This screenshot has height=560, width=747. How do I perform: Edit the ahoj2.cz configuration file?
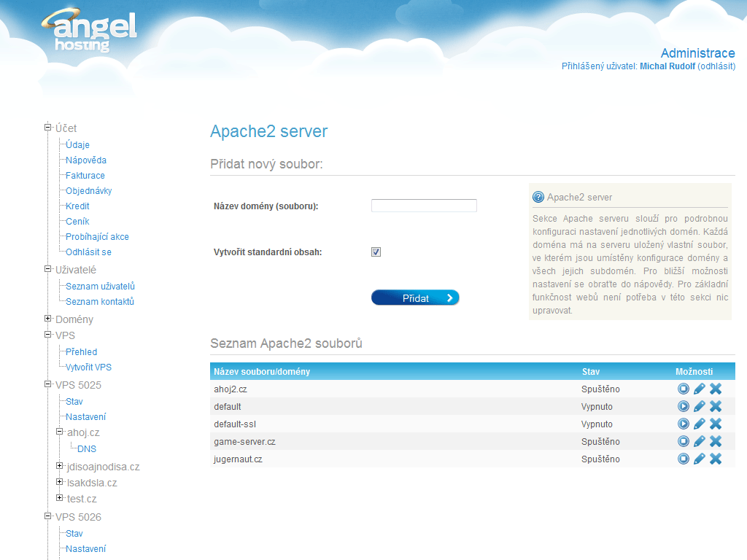(700, 389)
